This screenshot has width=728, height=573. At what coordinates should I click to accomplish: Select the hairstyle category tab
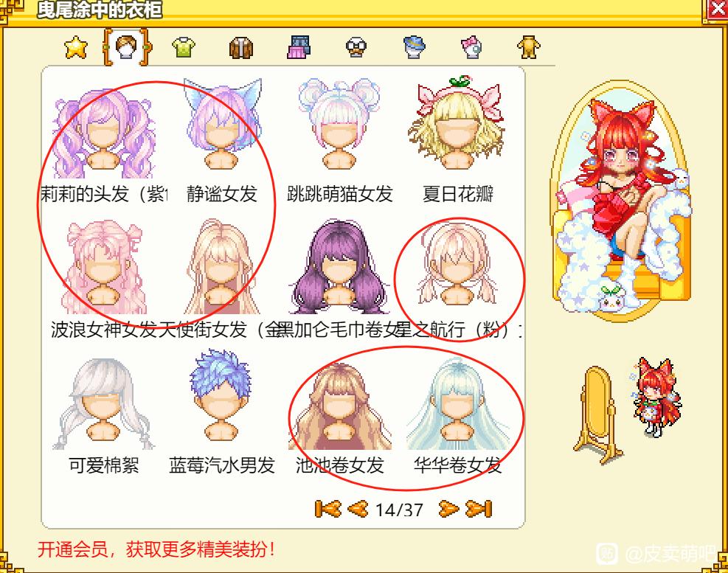127,47
